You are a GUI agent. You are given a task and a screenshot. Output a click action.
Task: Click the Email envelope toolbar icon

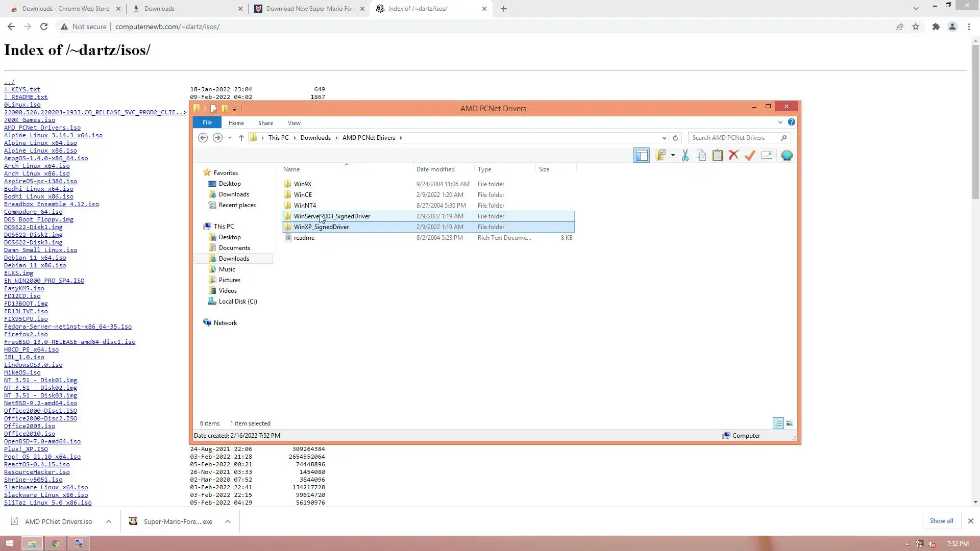[x=766, y=156]
